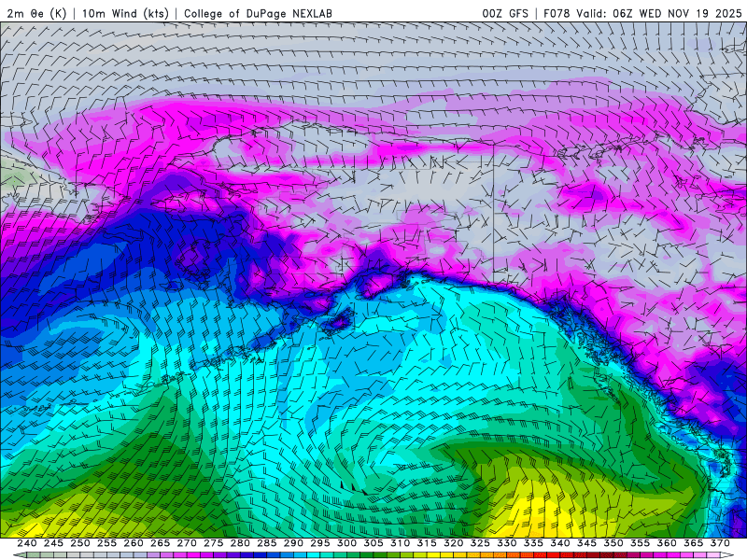Click the 250 colorbar value label
Viewport: 747px width, 560px height.
coord(80,543)
